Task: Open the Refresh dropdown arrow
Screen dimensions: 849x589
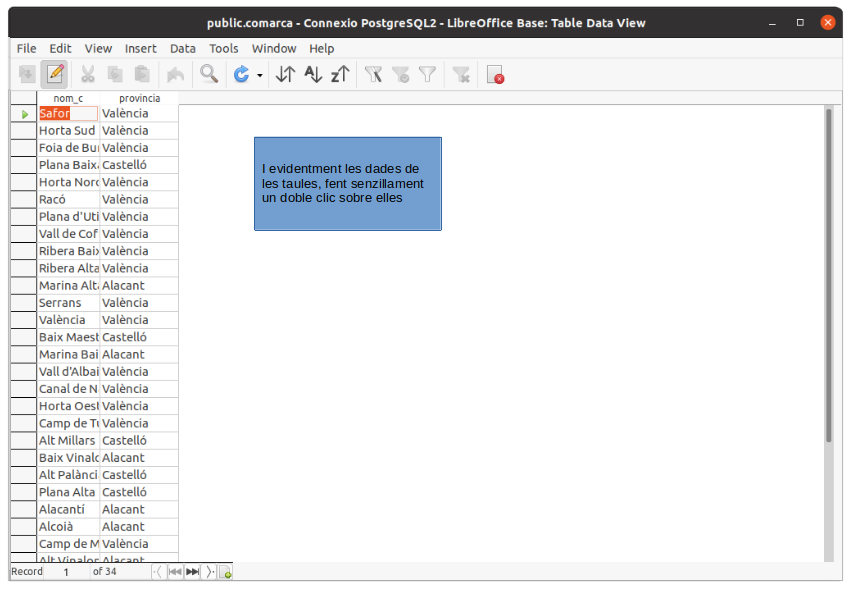Action: click(260, 75)
